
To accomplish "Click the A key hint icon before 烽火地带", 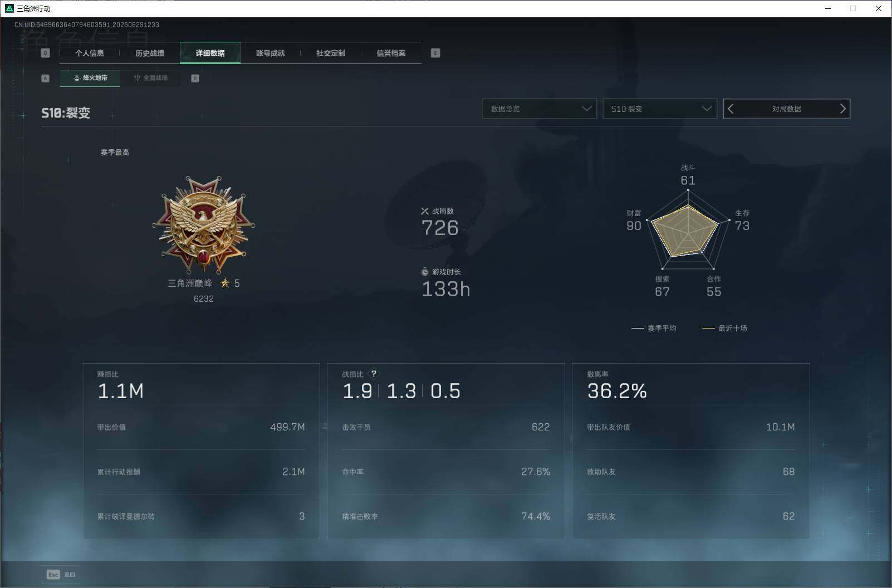I will point(46,79).
